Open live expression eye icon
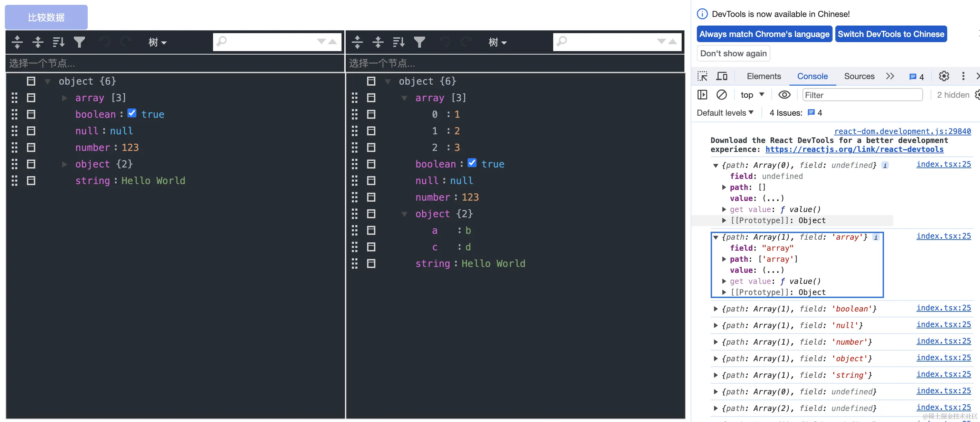The width and height of the screenshot is (980, 422). (x=784, y=95)
